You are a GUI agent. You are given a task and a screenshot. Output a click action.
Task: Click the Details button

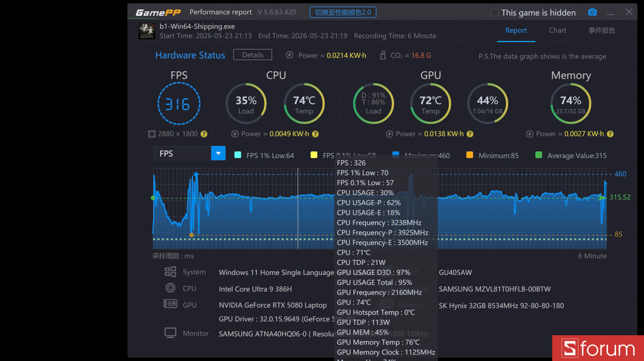253,55
